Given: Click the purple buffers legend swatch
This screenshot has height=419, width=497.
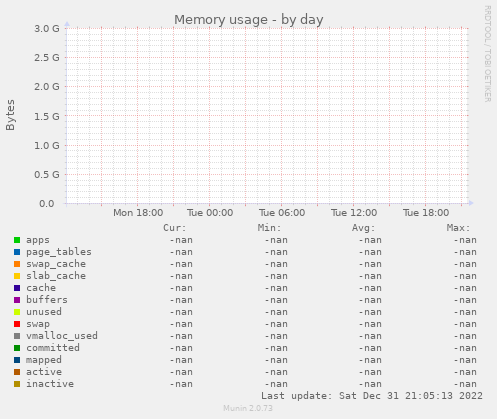Looking at the screenshot, I should click(17, 300).
